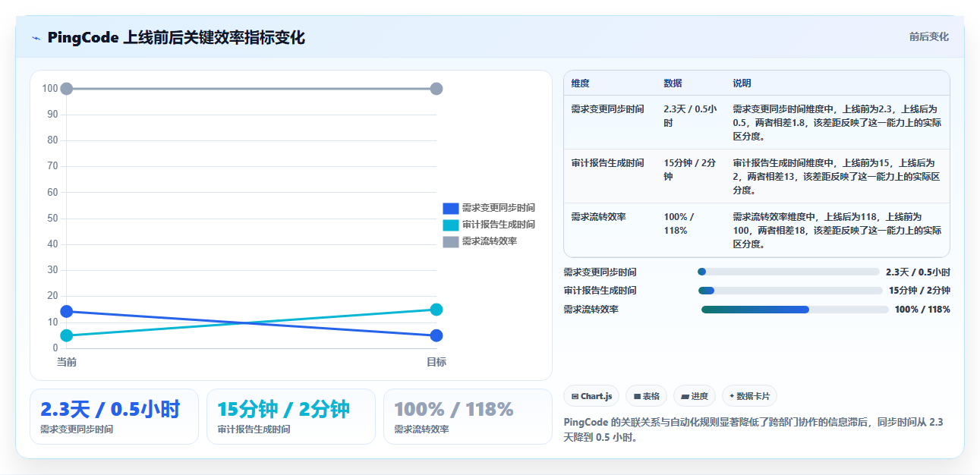Click the 100% / 118% value beside the progress bar
Screen dimensions: 980x475
click(x=922, y=310)
